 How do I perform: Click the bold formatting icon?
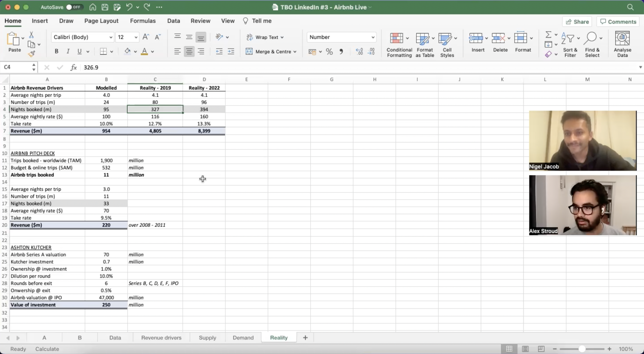[x=56, y=52]
